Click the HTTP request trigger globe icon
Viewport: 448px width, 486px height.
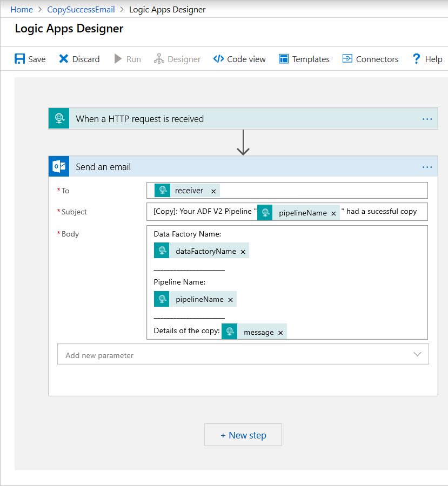[58, 118]
